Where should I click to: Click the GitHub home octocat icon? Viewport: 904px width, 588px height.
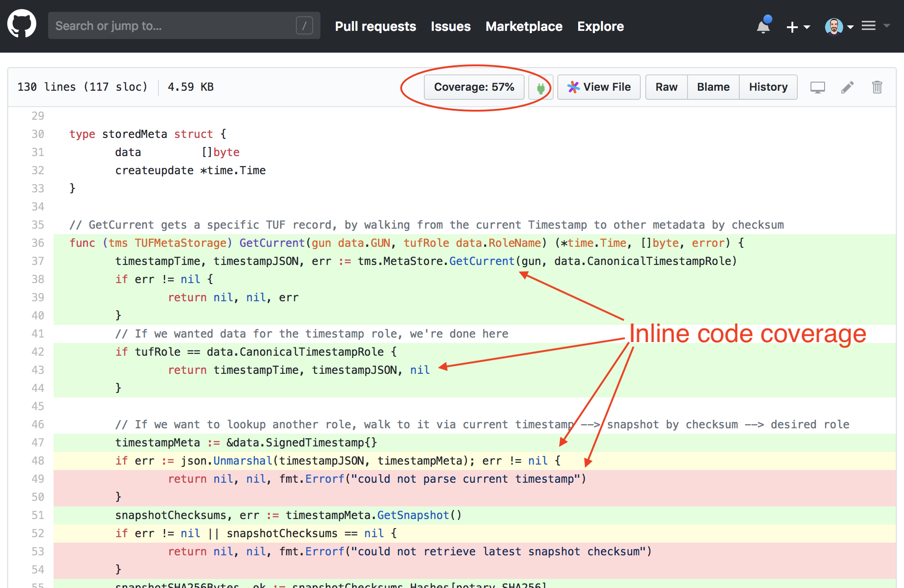(22, 27)
